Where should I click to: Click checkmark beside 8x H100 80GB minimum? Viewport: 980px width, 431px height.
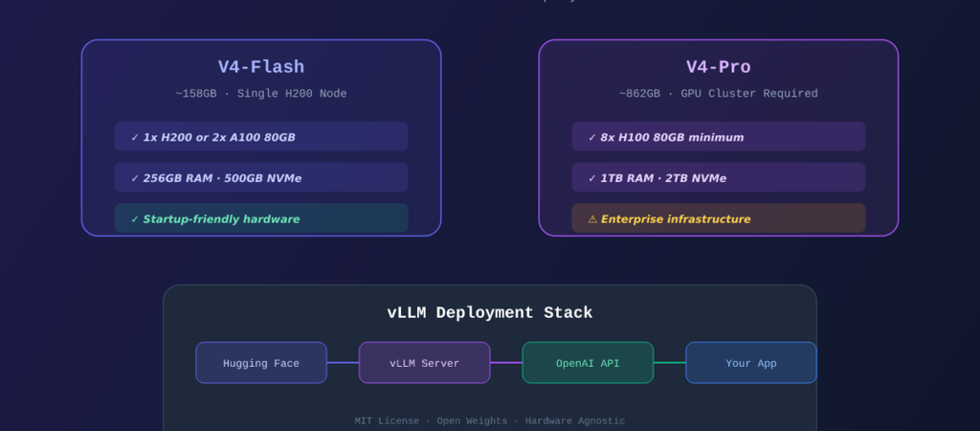pyautogui.click(x=591, y=138)
